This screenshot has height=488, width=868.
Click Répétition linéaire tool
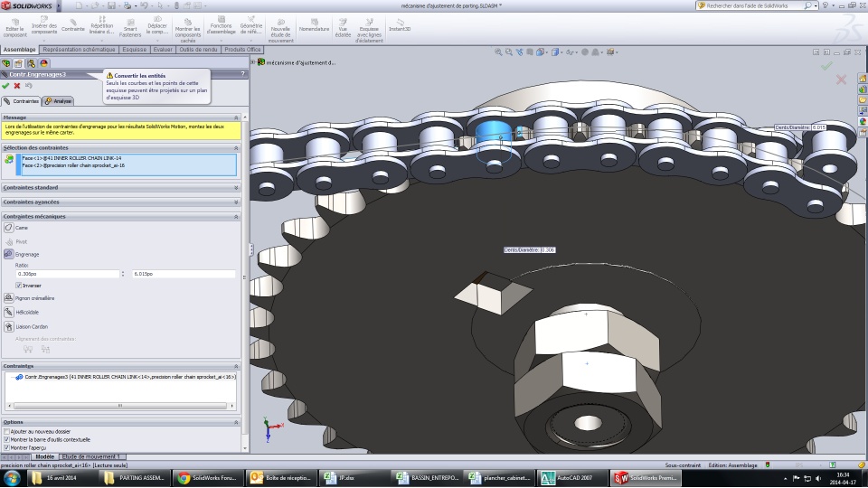pos(102,26)
